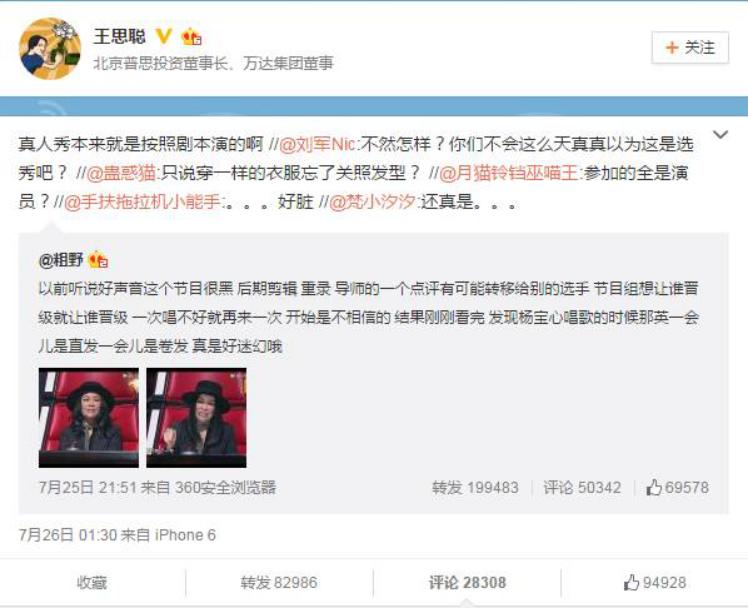The image size is (748, 608).
Task: Click the crown membership icon beside 王思聪
Action: tap(191, 36)
